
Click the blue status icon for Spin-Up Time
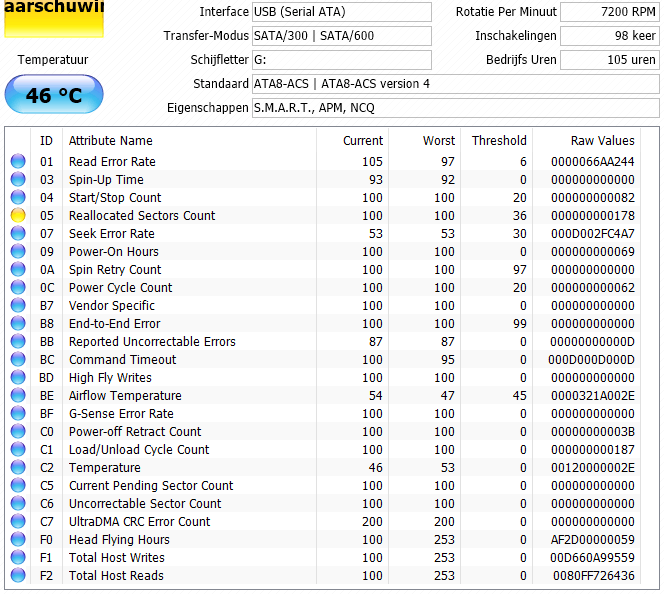pos(18,180)
